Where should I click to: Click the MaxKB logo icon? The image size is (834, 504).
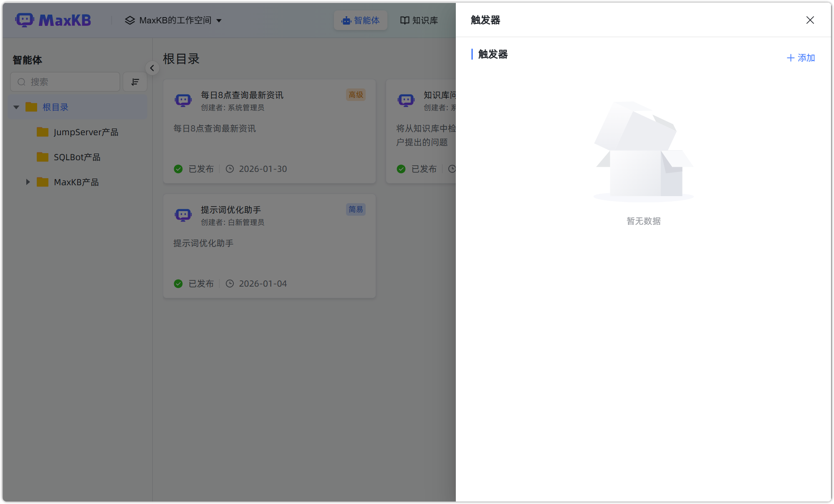click(25, 20)
